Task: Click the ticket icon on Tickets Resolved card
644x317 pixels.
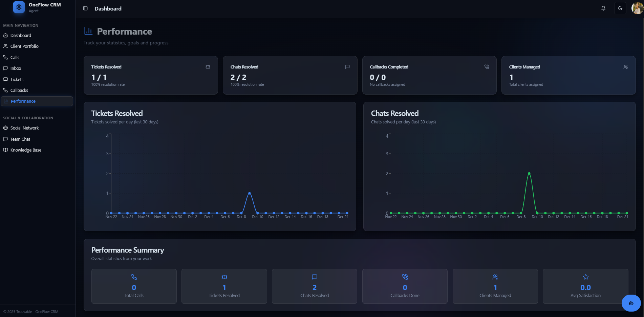Action: (x=208, y=67)
